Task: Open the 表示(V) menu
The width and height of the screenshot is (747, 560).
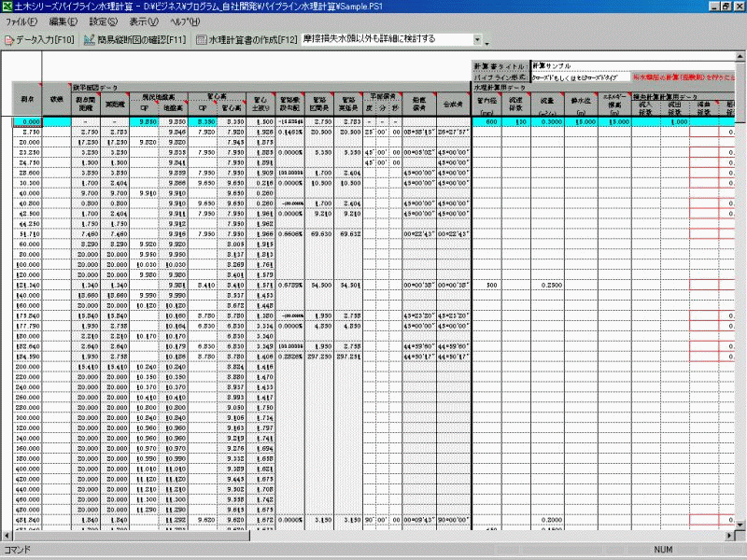Action: click(x=144, y=21)
